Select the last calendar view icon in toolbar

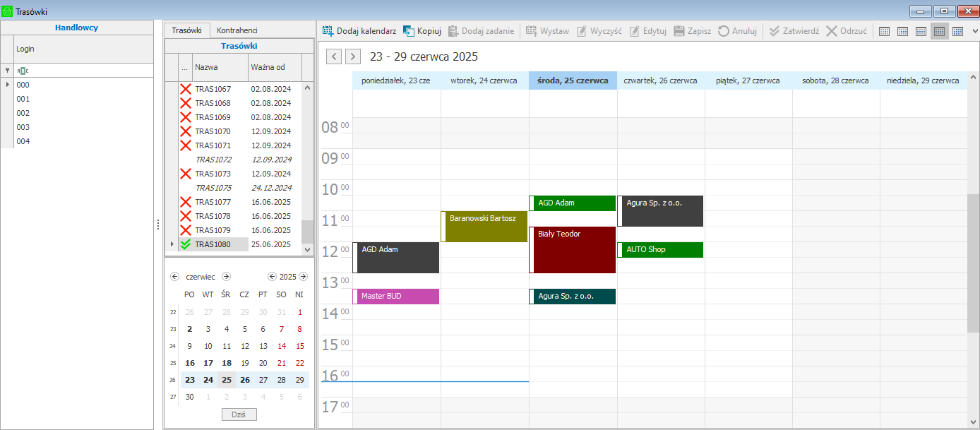click(957, 31)
